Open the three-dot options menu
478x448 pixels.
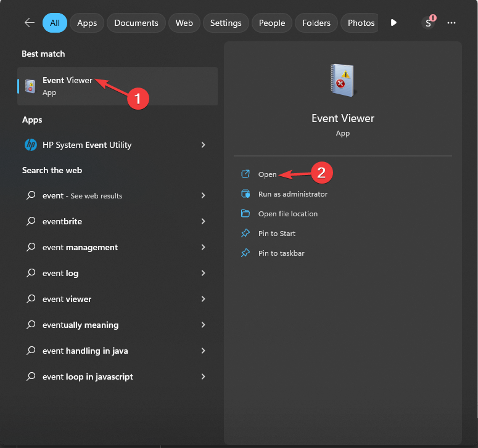(x=451, y=23)
